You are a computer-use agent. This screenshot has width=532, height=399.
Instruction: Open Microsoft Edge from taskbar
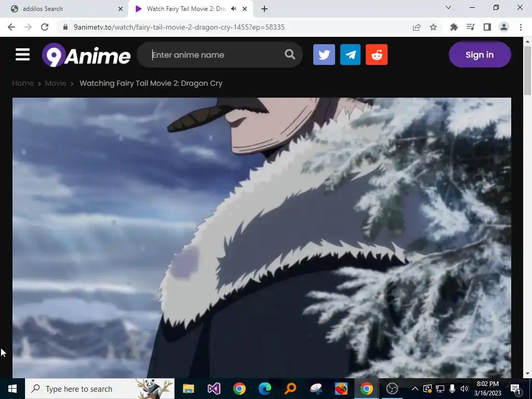point(264,389)
